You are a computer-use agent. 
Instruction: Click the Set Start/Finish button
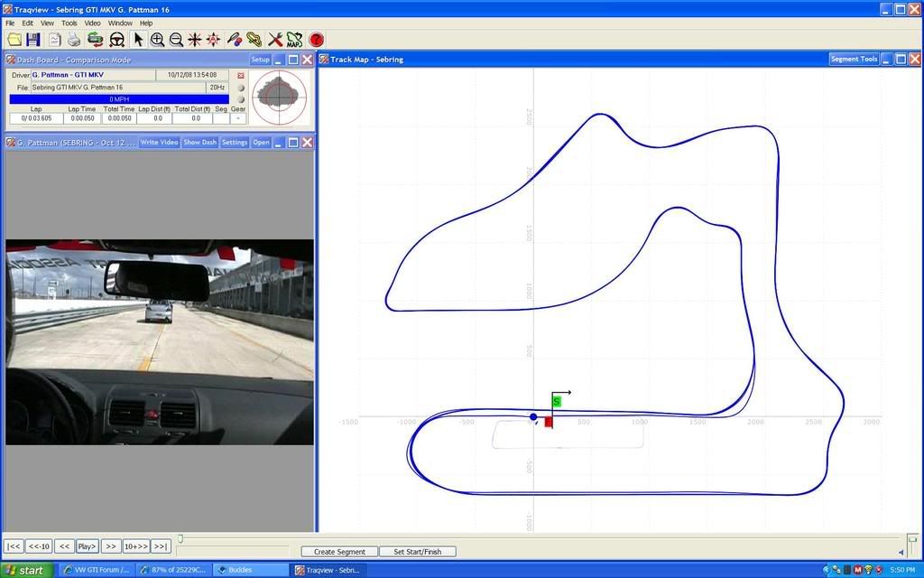[x=417, y=552]
